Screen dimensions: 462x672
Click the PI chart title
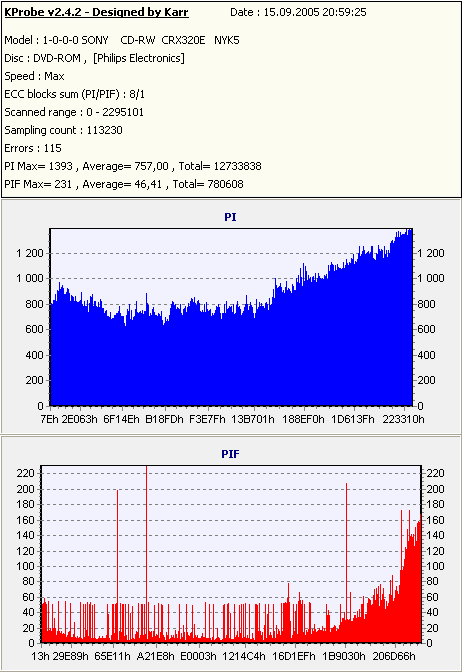[230, 217]
